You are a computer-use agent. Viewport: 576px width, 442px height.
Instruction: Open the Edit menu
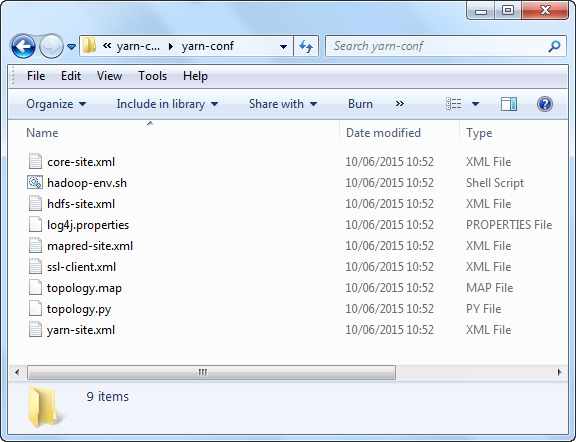[x=71, y=76]
